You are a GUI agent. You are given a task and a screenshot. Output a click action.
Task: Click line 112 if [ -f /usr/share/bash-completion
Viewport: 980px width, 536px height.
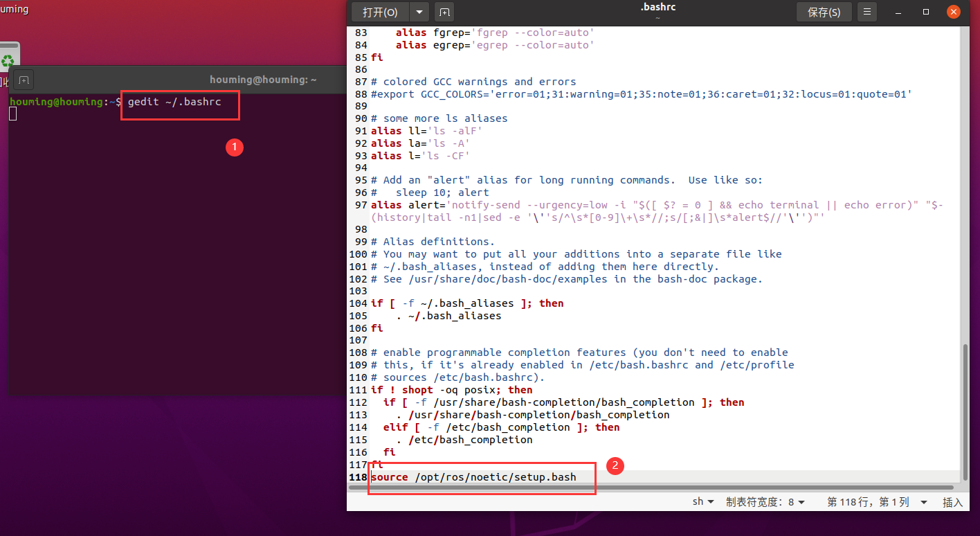[x=564, y=402]
